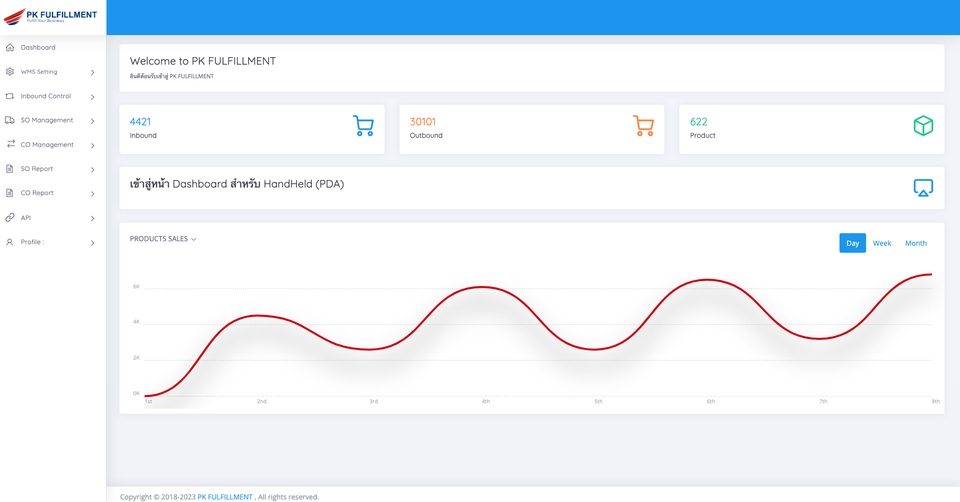This screenshot has width=960, height=502.
Task: Select the Profile menu label
Action: [32, 242]
